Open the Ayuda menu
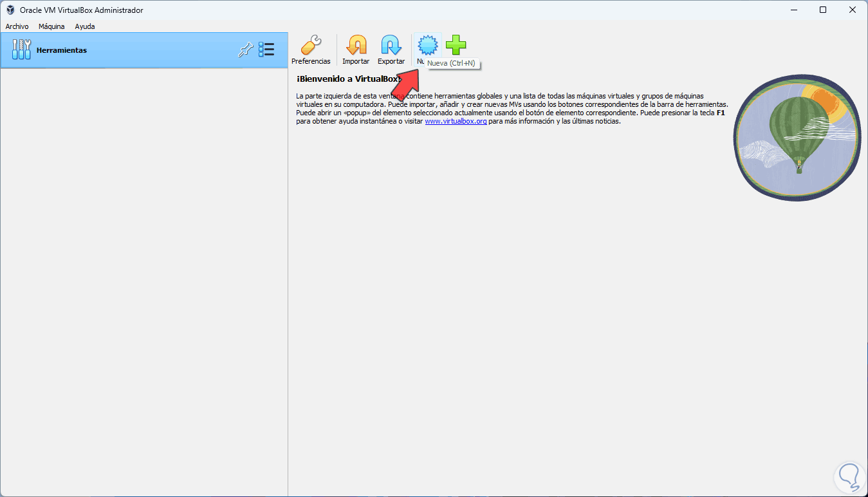The height and width of the screenshot is (497, 868). [85, 26]
